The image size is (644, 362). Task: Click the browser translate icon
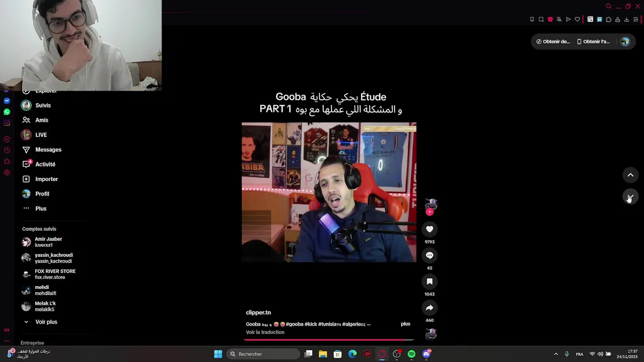(x=559, y=20)
